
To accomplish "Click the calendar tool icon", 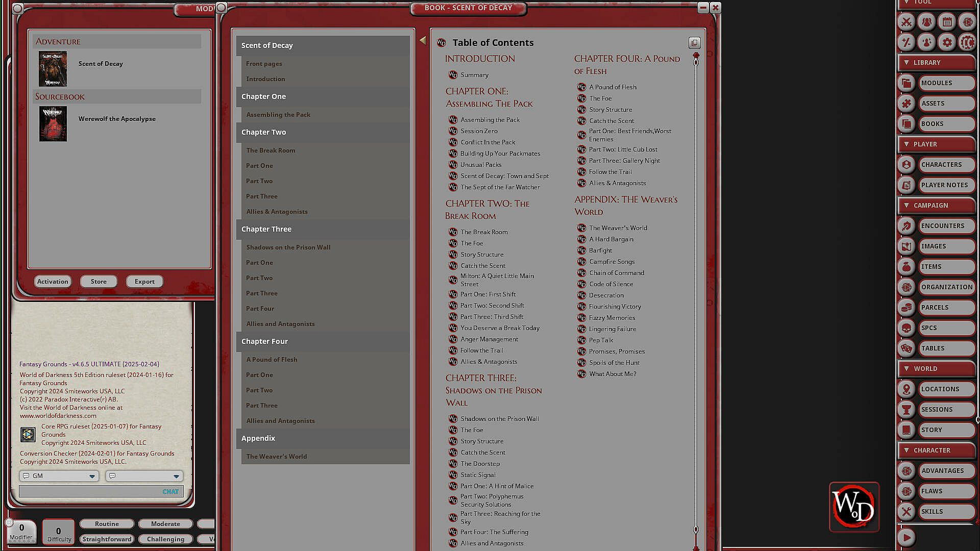I will (947, 22).
